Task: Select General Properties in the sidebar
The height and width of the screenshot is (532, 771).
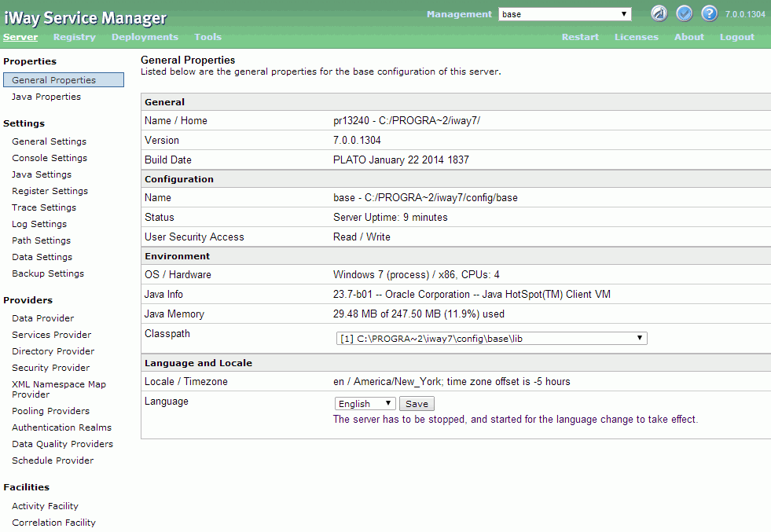Action: tap(64, 80)
